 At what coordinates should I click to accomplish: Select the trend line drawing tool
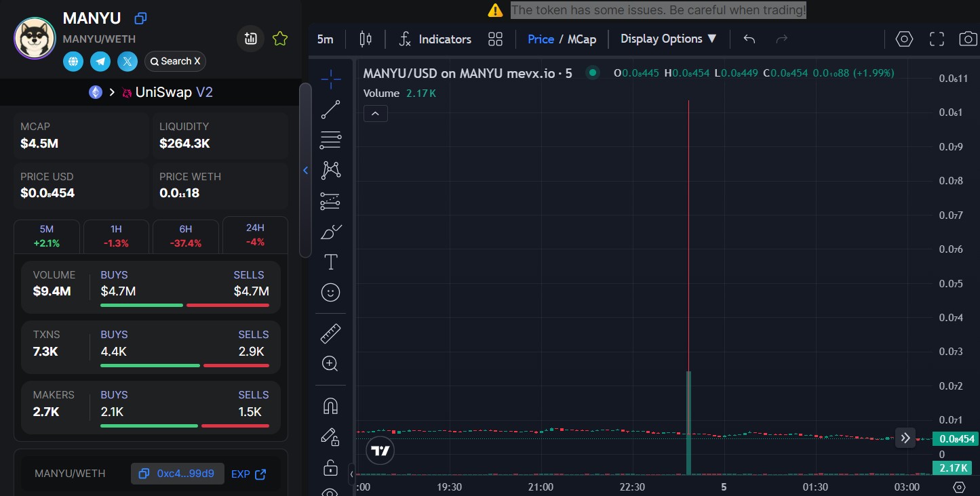[330, 110]
